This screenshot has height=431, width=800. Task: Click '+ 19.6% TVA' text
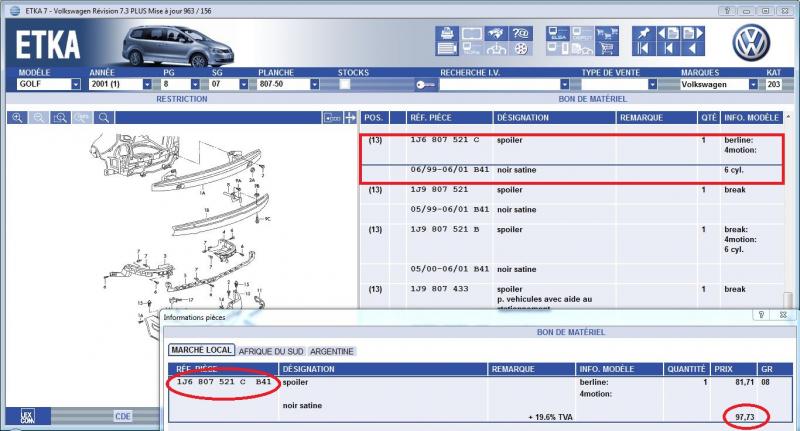click(x=551, y=417)
